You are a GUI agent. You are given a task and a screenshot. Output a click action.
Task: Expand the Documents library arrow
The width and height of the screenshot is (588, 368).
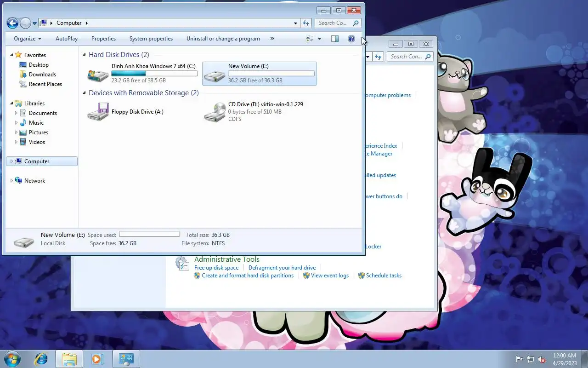[16, 113]
